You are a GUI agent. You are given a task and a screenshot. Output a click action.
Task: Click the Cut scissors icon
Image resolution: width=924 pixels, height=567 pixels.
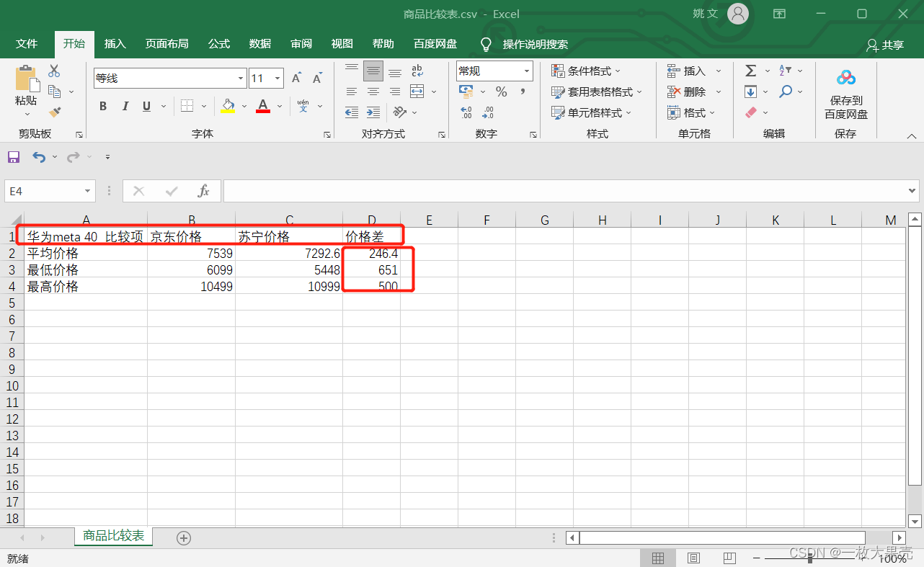[54, 71]
